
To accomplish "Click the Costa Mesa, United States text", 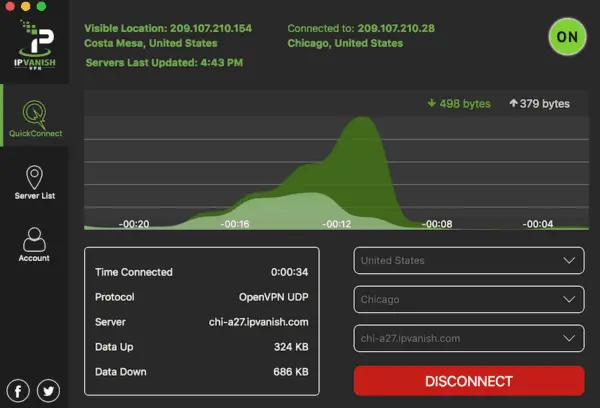I will click(x=151, y=43).
